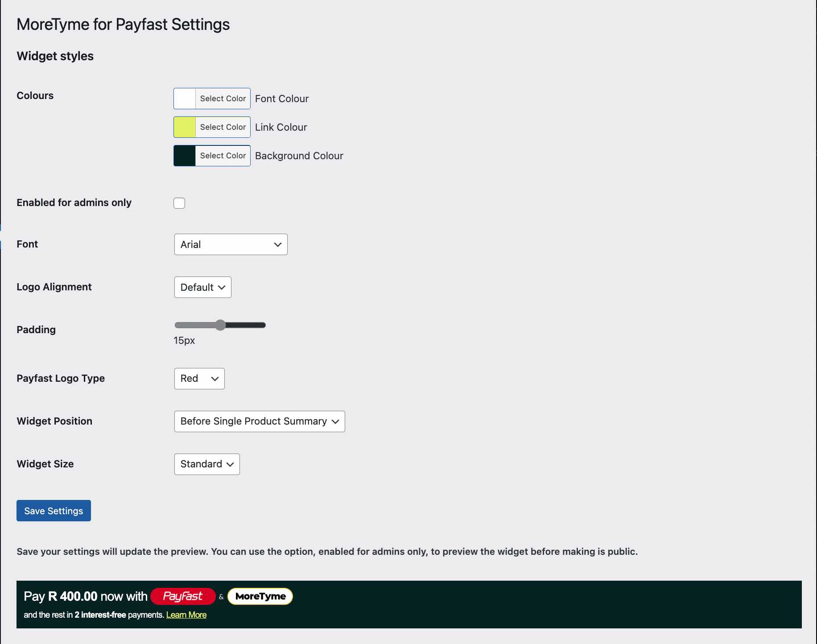Follow the Learn More link in preview
The height and width of the screenshot is (644, 817).
pyautogui.click(x=186, y=615)
